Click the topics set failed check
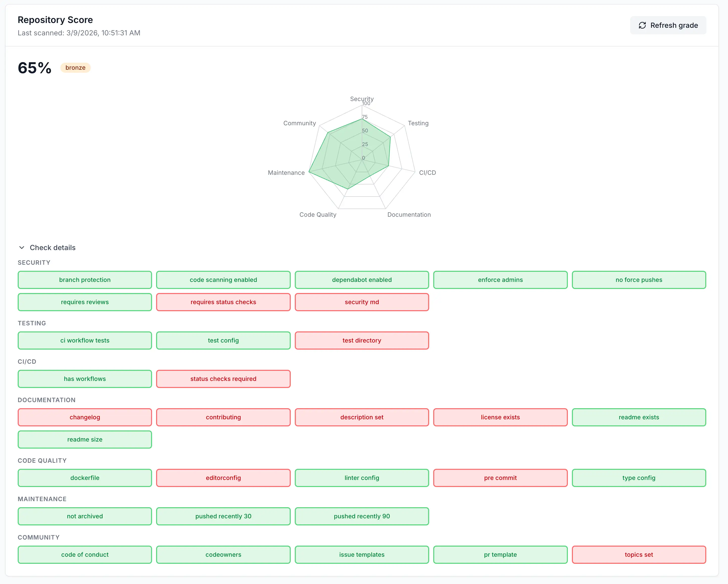The image size is (728, 584). click(x=639, y=555)
